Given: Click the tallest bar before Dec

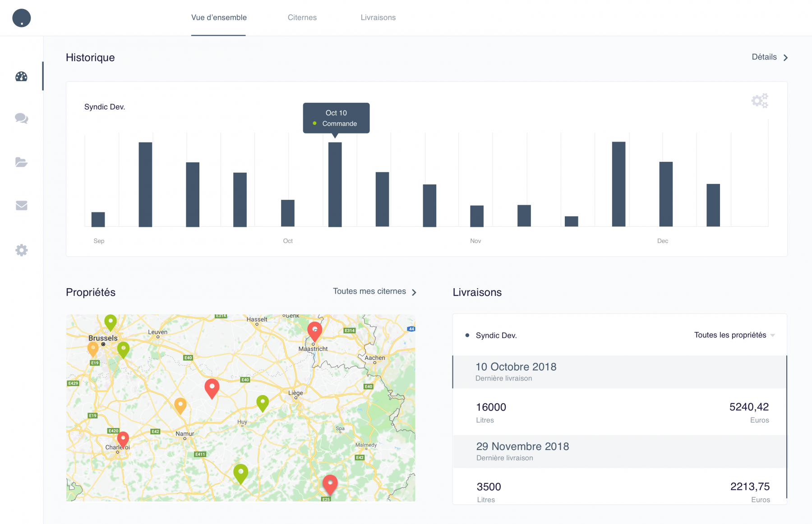Looking at the screenshot, I should click(x=618, y=184).
